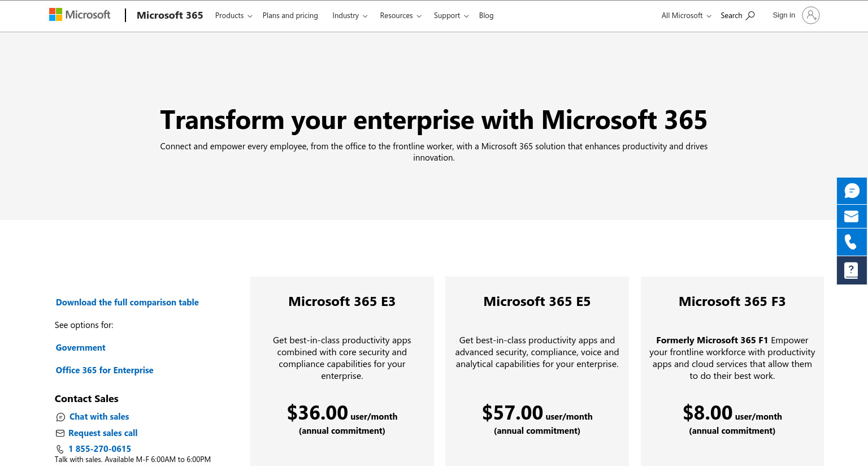
Task: Open Office 365 for Enterprise link
Action: point(105,370)
